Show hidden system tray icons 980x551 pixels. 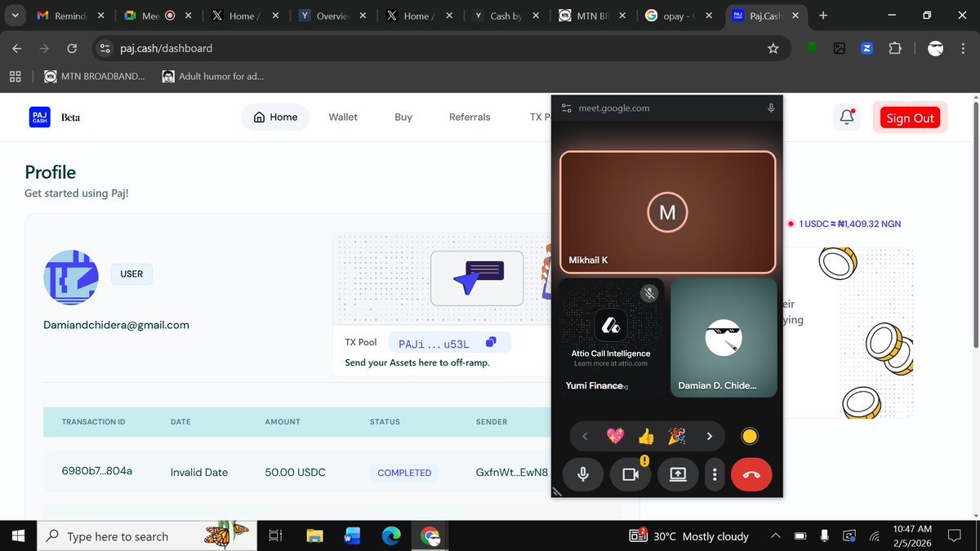coord(775,536)
